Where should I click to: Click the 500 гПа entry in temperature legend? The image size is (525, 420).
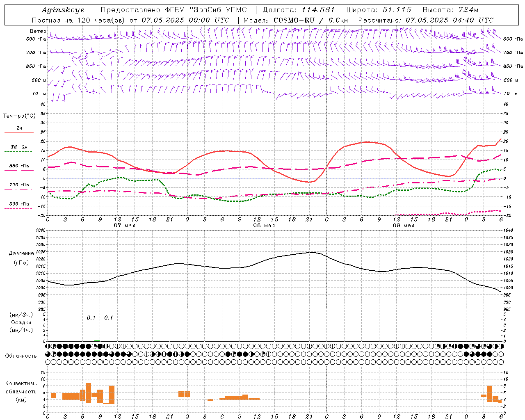pyautogui.click(x=19, y=204)
